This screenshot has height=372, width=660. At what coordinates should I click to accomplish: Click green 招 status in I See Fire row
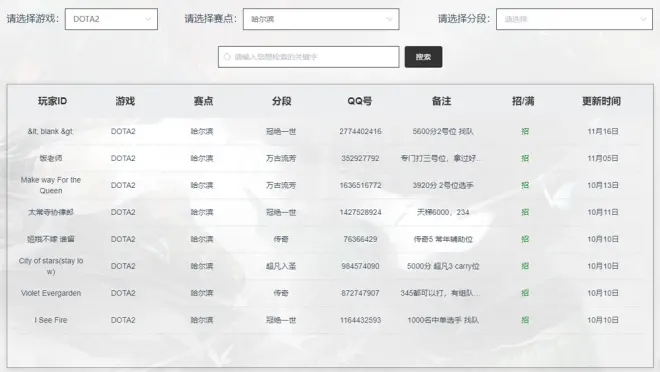pos(525,320)
